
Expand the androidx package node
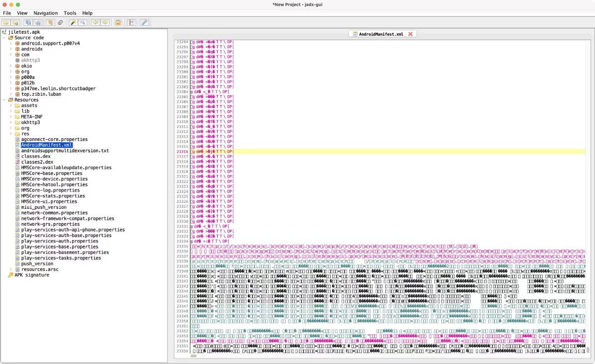[x=11, y=49]
